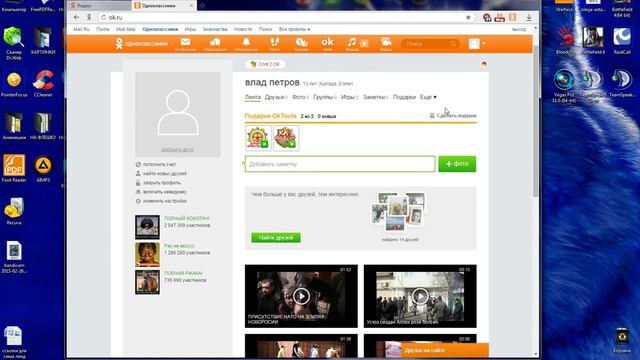Click the Grab 2 OK badge
This screenshot has height=360, width=640.
pos(266,64)
